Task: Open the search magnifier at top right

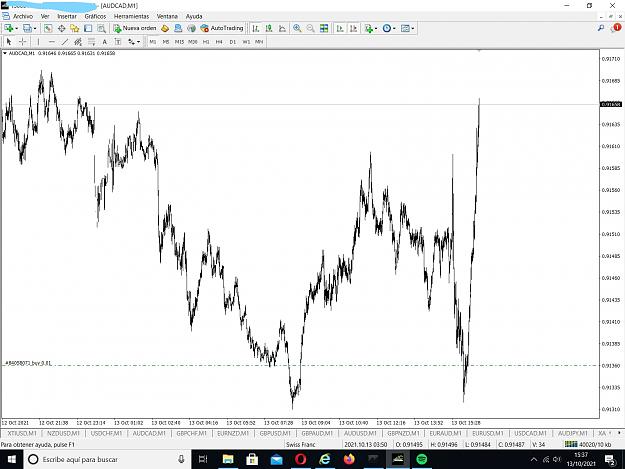Action: 601,28
